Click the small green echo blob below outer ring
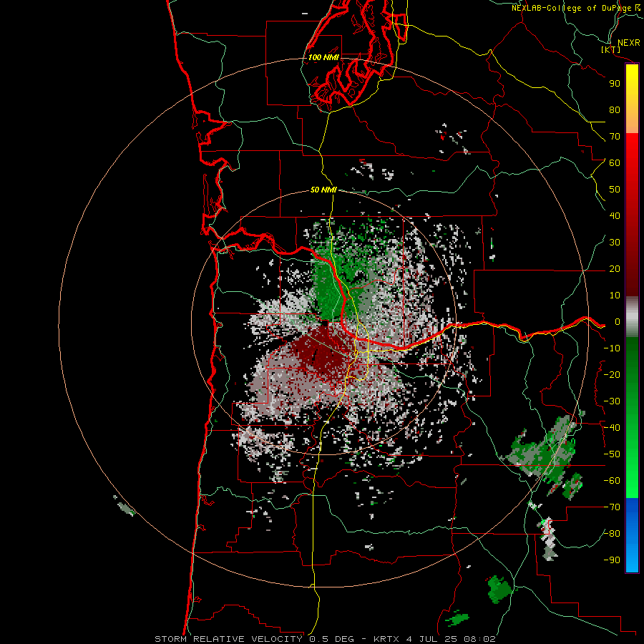The image size is (644, 644). coord(500,589)
